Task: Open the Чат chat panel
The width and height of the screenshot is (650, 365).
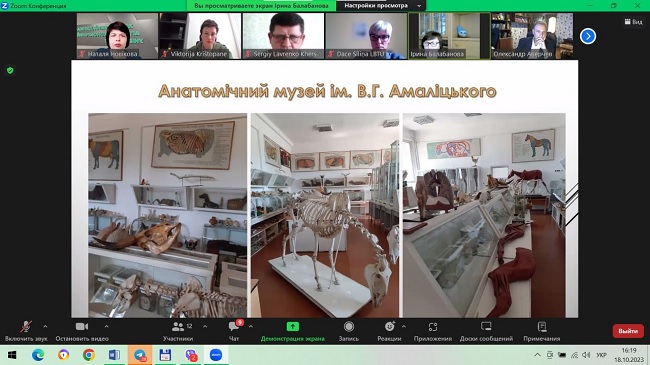Action: [x=234, y=331]
